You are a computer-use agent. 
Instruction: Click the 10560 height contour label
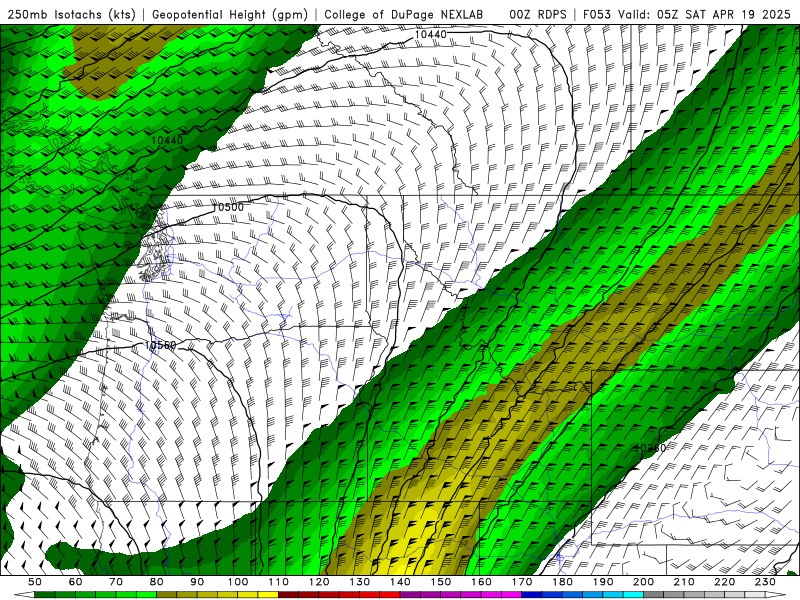160,345
